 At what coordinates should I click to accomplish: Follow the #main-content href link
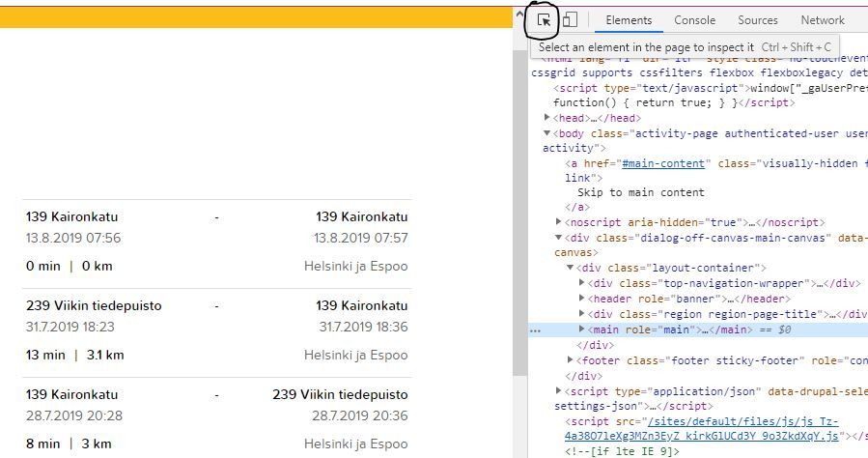coord(663,163)
